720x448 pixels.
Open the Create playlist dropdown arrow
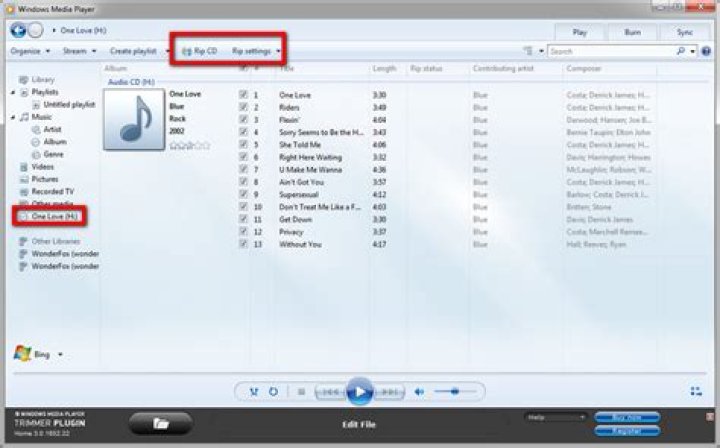pos(167,51)
